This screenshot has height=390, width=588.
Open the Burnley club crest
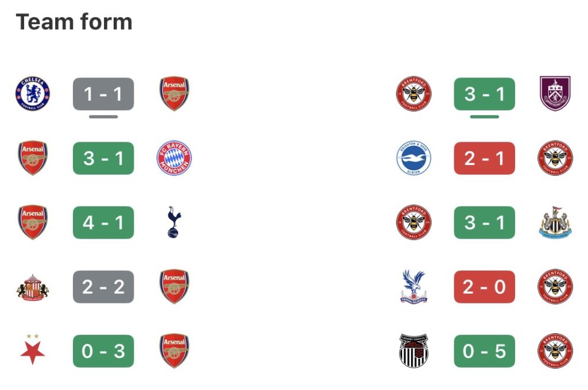click(x=555, y=94)
